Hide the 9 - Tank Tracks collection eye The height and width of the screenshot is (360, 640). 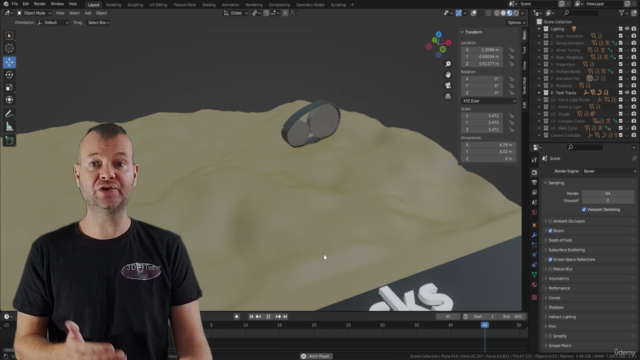coord(627,93)
